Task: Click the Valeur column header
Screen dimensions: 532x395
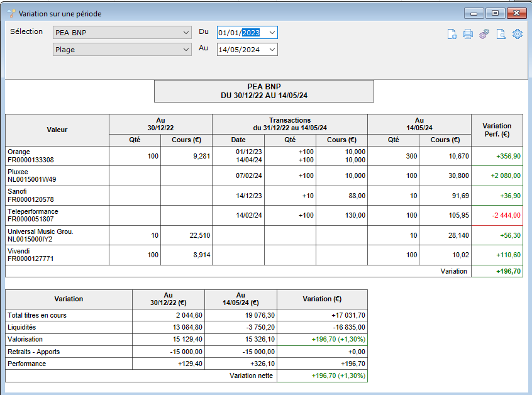Action: [57, 130]
